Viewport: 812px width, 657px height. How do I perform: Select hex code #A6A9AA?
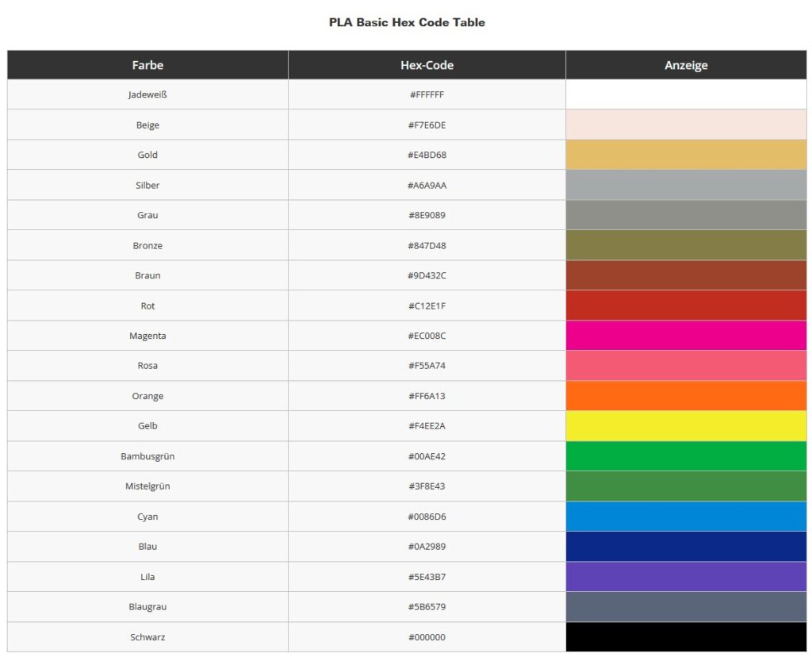pos(427,185)
